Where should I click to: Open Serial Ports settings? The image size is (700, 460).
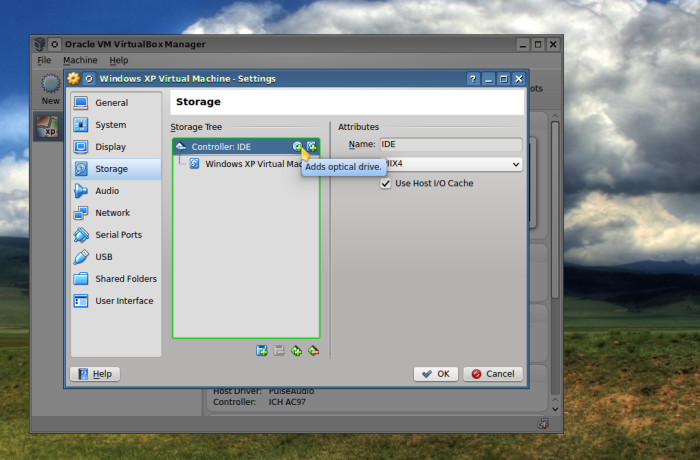coord(116,235)
